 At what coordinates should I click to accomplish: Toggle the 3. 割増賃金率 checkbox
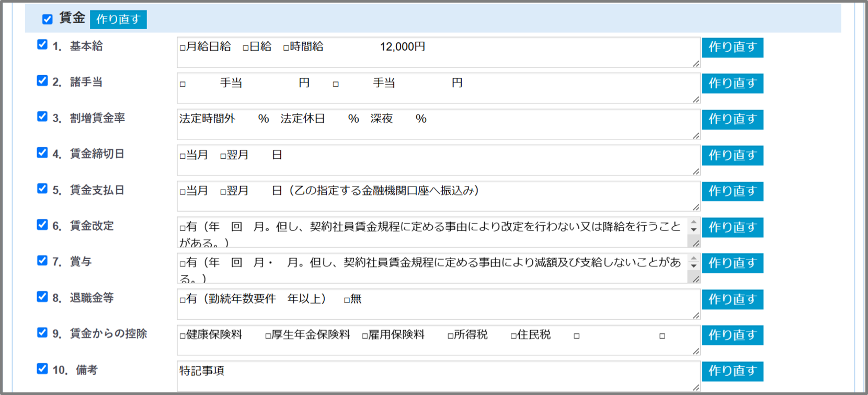click(x=42, y=117)
